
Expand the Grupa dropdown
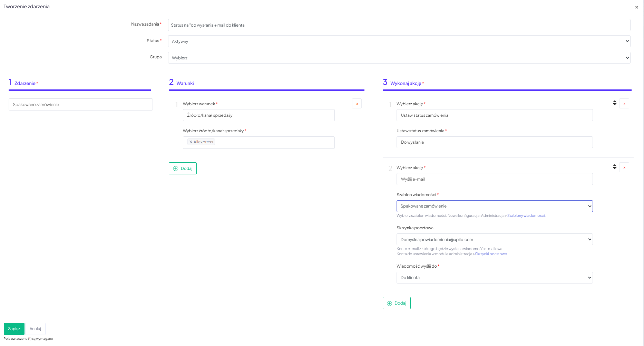coord(399,58)
